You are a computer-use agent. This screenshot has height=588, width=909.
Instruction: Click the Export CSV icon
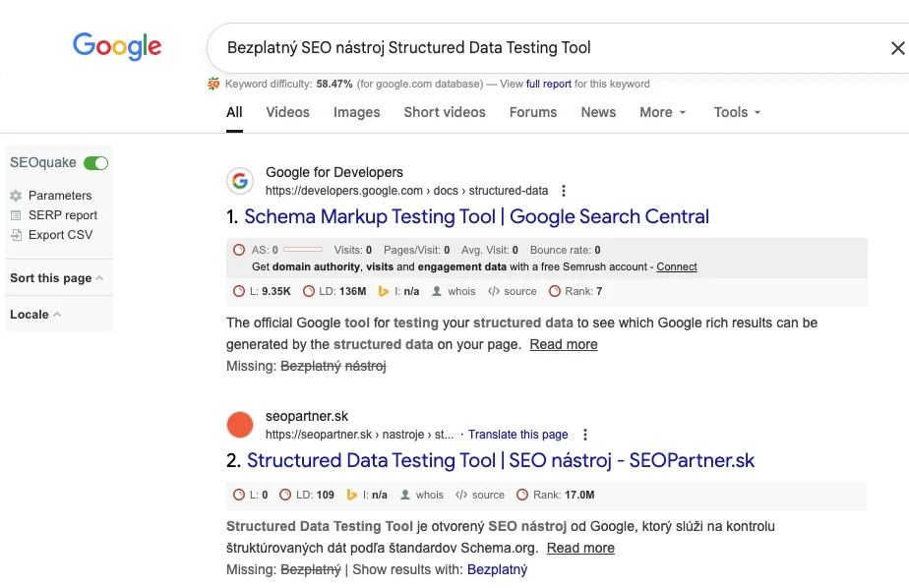click(x=16, y=235)
